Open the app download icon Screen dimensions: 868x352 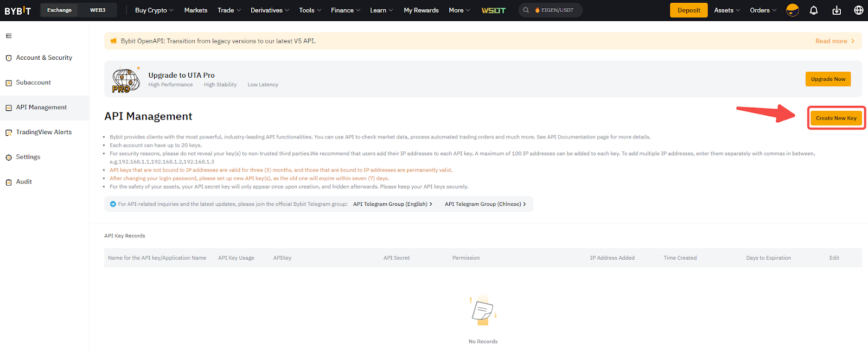[x=837, y=10]
